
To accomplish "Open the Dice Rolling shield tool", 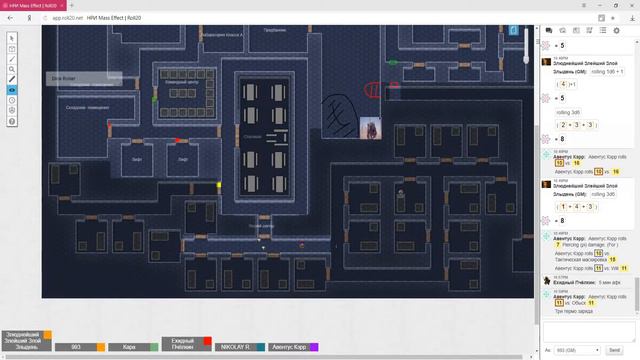I will [12, 111].
